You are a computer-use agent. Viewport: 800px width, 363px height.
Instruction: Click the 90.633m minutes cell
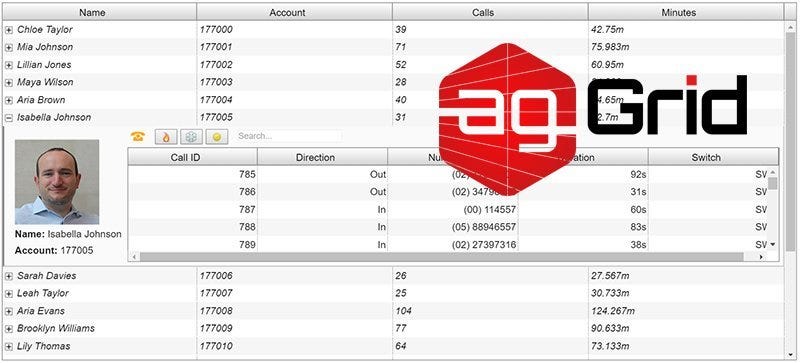click(x=686, y=328)
